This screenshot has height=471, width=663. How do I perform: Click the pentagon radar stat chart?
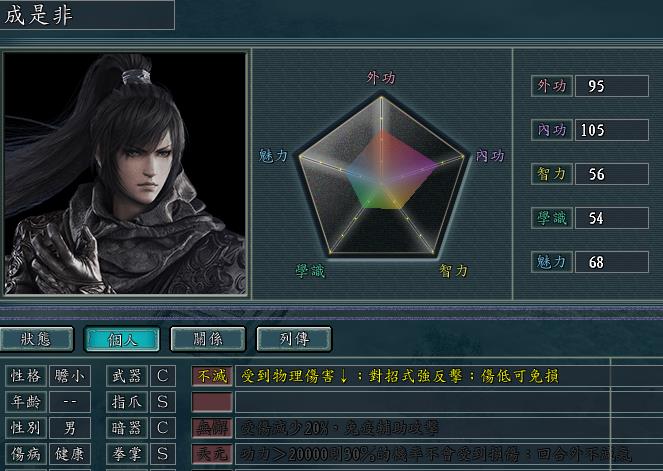381,175
